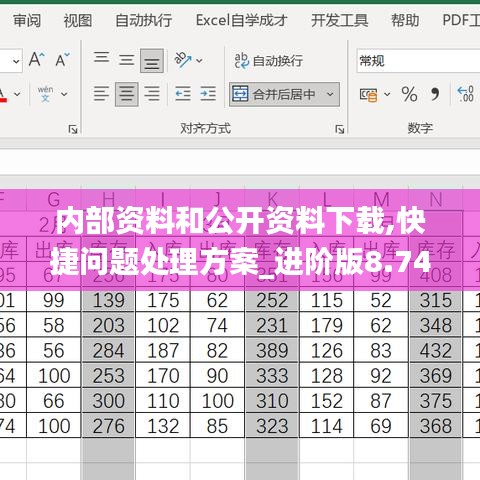480x480 pixels.
Task: Open font settings dialog launcher
Action: tap(73, 129)
